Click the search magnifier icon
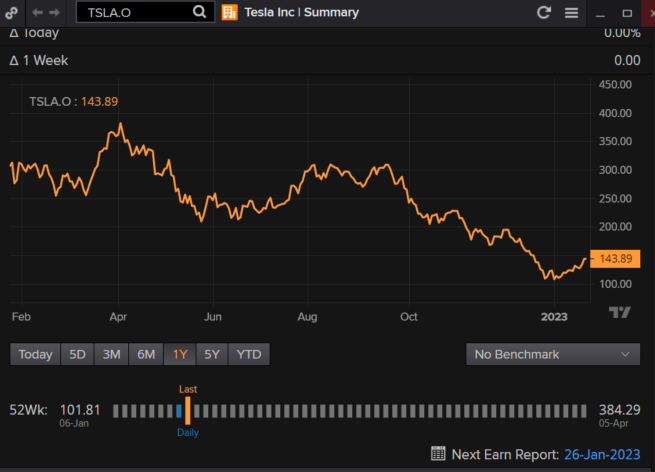Screen dimensions: 655x472 199,12
